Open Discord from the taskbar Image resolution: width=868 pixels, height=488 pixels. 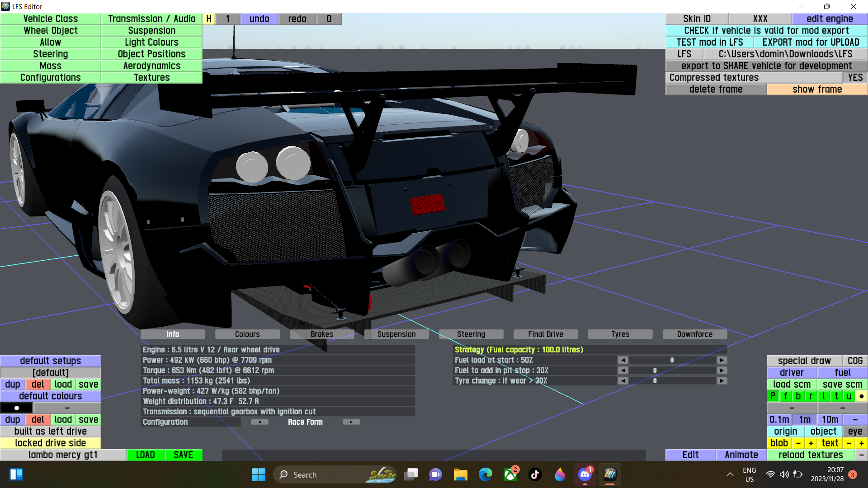(x=585, y=474)
